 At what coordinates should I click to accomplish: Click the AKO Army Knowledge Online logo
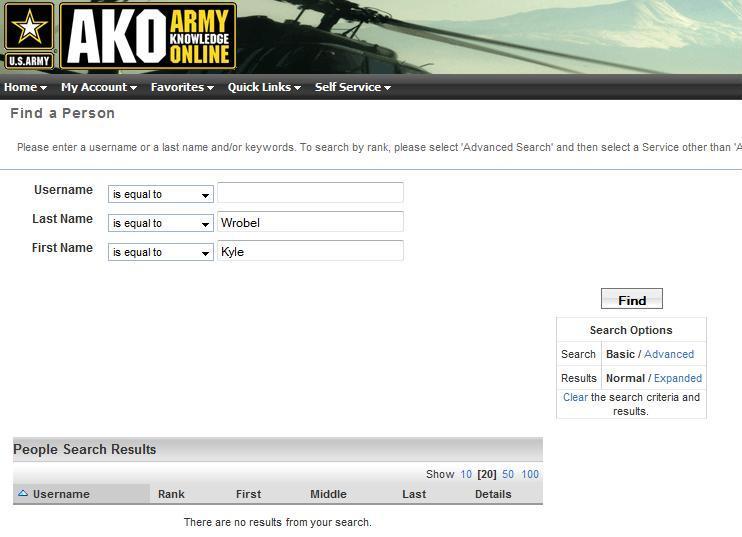[148, 37]
